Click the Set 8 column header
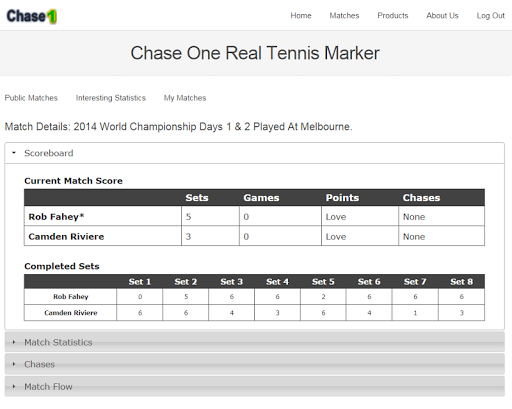This screenshot has width=512, height=409. (461, 282)
